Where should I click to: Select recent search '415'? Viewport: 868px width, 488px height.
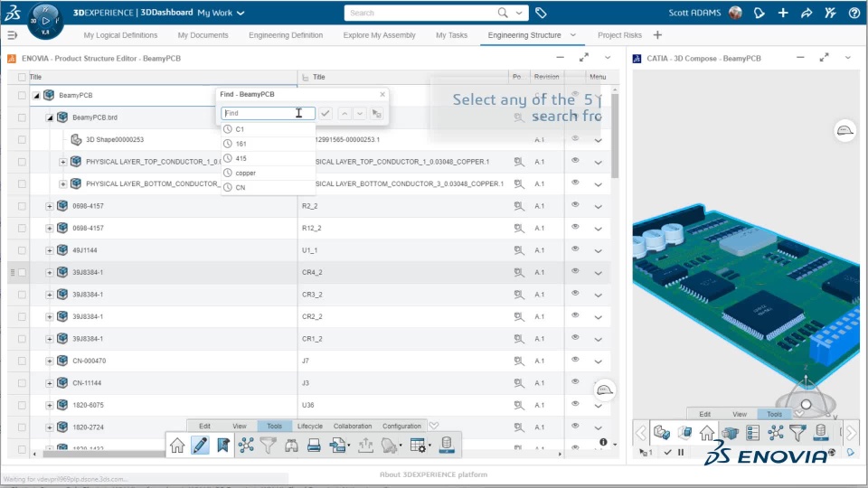point(268,158)
